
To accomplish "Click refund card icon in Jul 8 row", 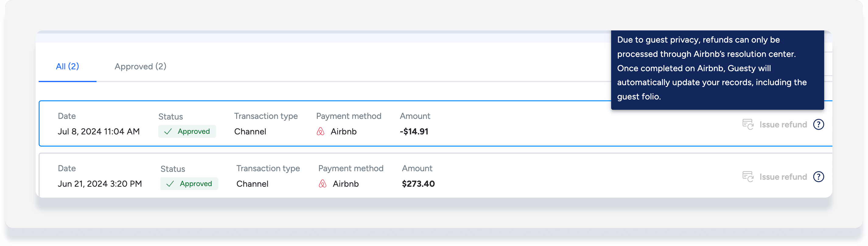I will tap(748, 124).
